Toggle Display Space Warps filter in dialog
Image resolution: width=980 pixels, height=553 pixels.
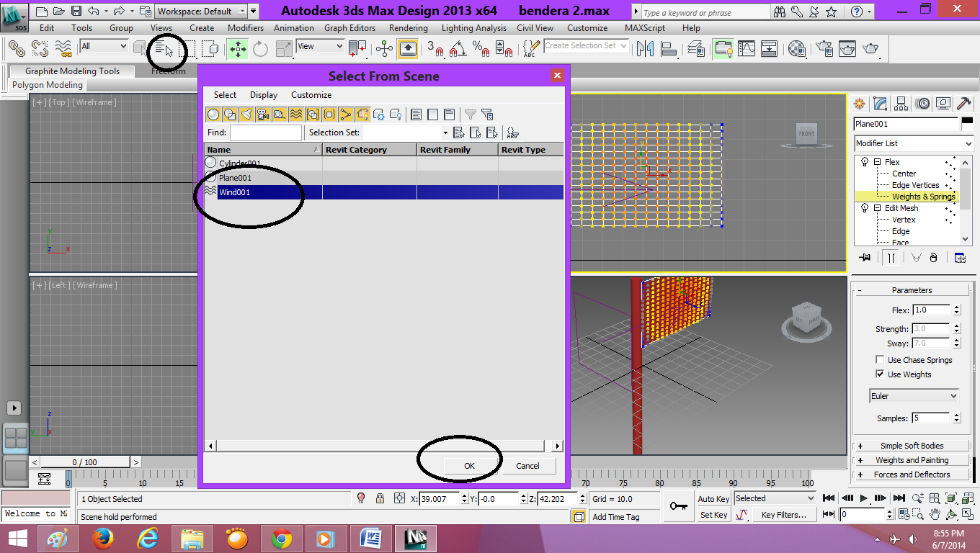[296, 114]
